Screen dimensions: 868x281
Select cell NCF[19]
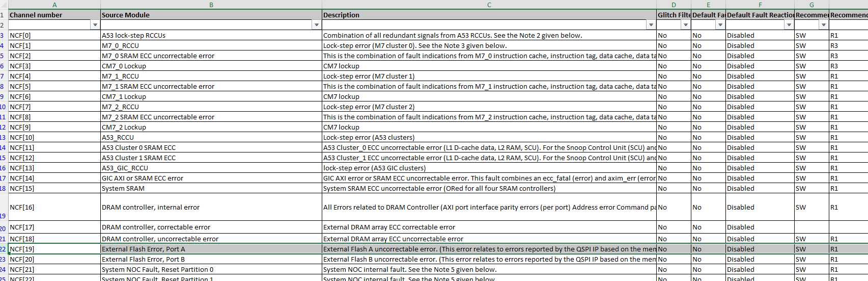pyautogui.click(x=54, y=249)
